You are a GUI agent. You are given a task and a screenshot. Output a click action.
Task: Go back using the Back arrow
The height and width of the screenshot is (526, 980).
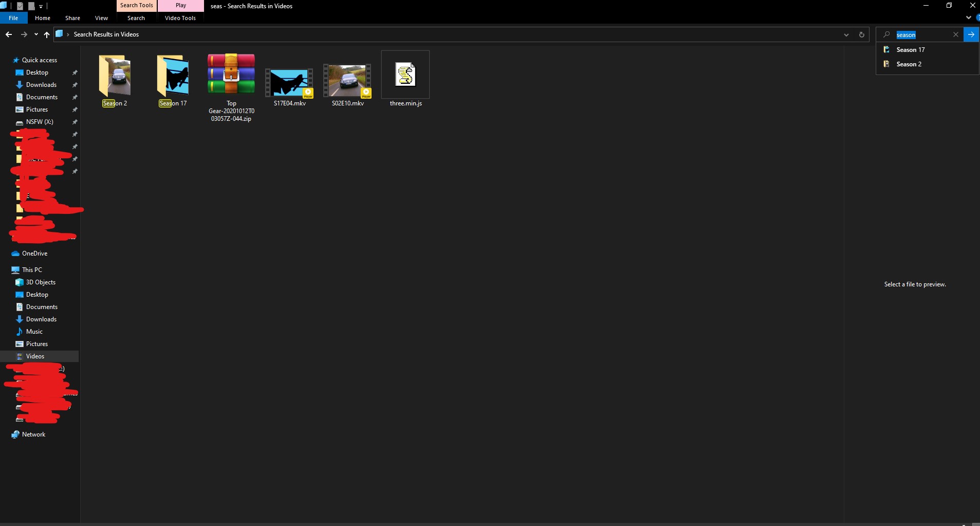[9, 34]
